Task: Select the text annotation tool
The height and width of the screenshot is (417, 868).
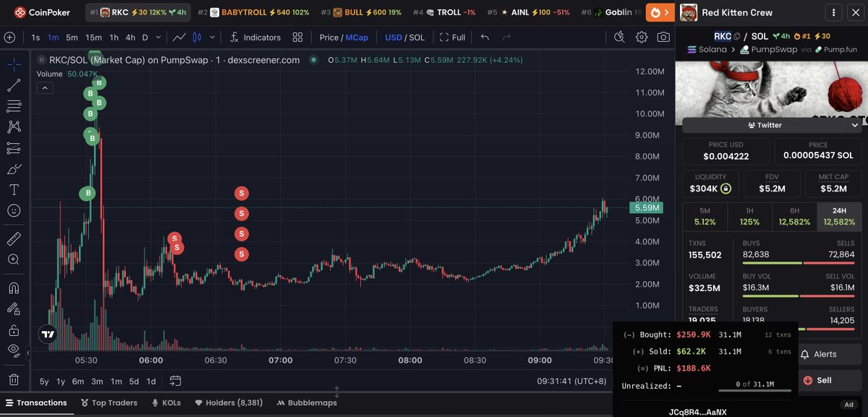Action: point(14,190)
